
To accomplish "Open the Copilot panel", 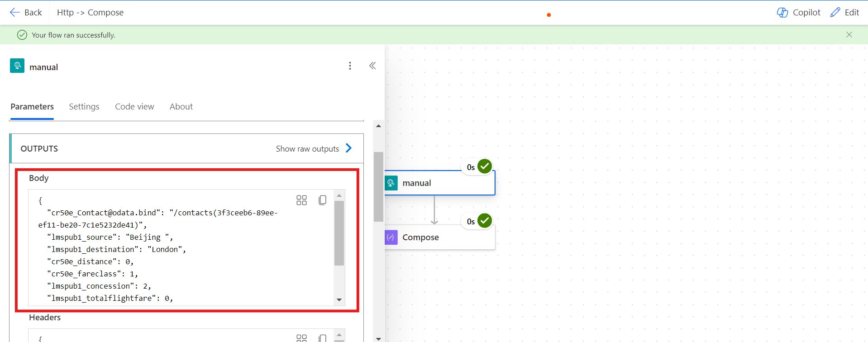I will 798,12.
